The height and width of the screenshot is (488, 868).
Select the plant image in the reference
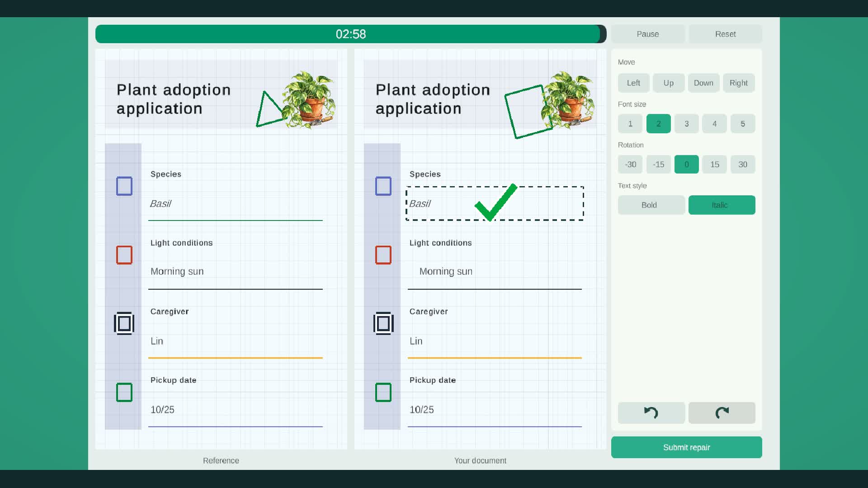click(309, 100)
